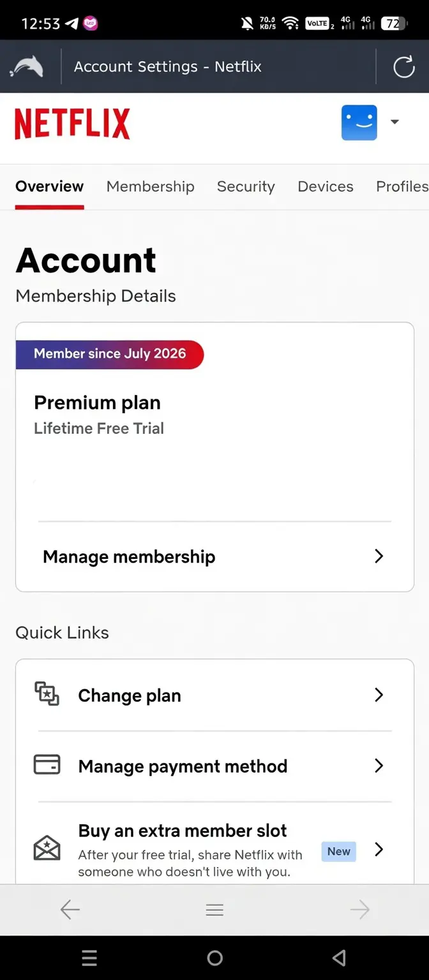Tap the payment card icon

47,765
